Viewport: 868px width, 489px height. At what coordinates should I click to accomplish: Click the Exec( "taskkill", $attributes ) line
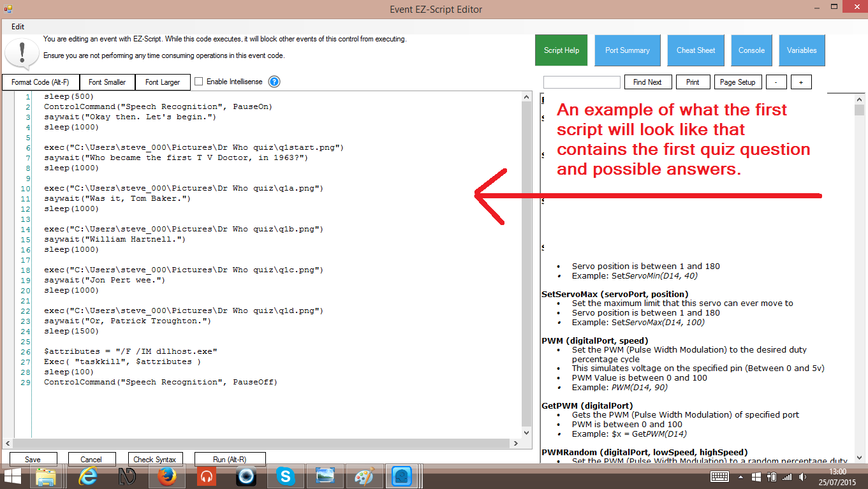[x=122, y=361]
